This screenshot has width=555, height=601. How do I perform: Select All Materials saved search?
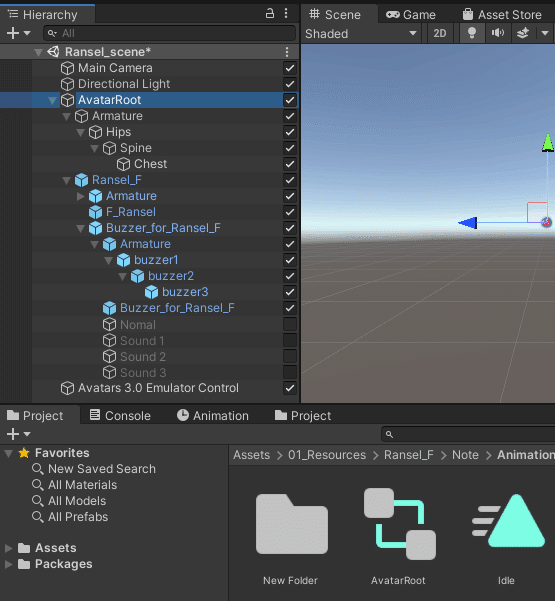[x=82, y=485]
